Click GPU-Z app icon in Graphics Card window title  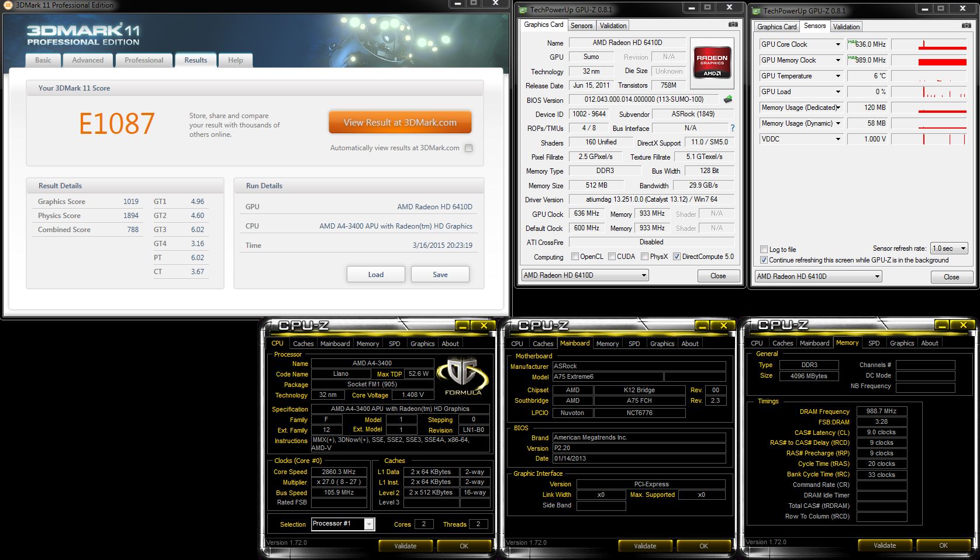523,10
